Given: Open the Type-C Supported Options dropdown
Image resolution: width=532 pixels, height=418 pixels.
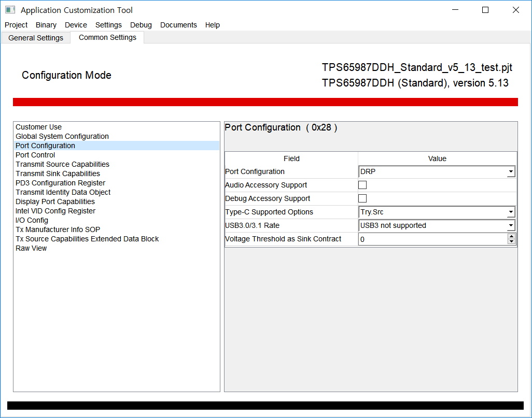Looking at the screenshot, I should pyautogui.click(x=437, y=212).
